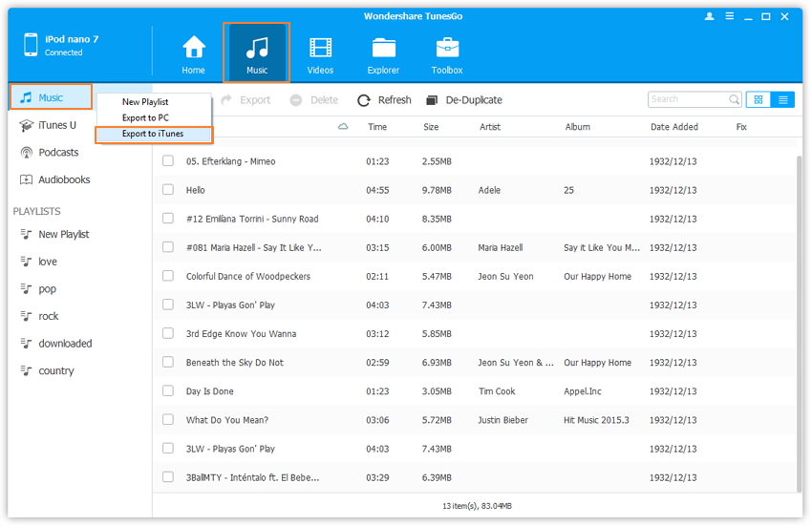
Task: Switch to grid view icon
Action: pos(759,99)
